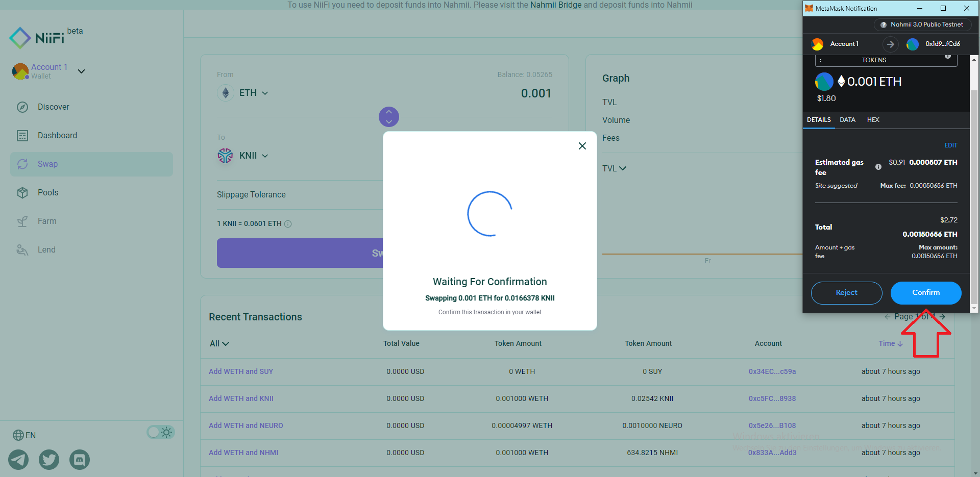Click the MetaMask fox icon in title bar
The image size is (980, 477).
click(x=808, y=8)
